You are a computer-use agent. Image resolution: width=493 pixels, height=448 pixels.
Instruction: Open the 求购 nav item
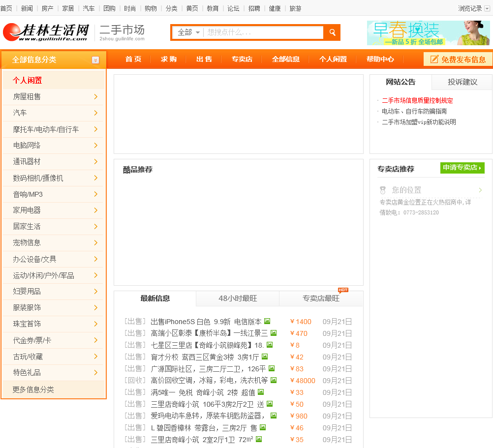(x=169, y=59)
